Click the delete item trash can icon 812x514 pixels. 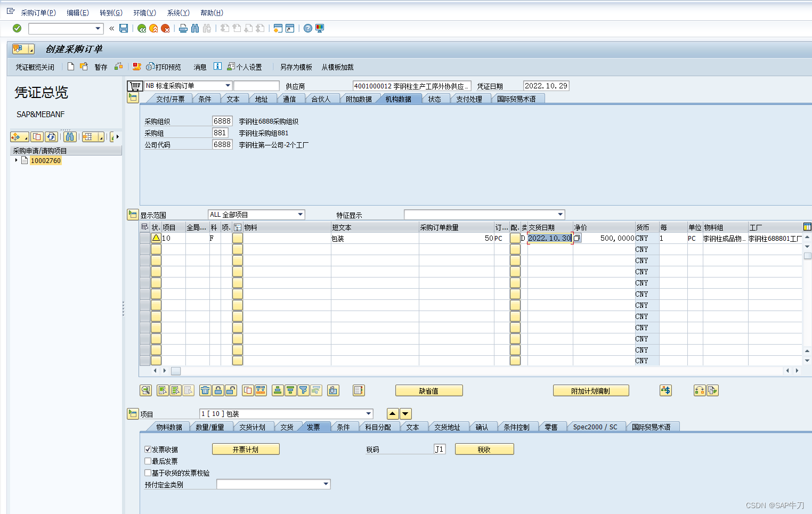point(205,390)
